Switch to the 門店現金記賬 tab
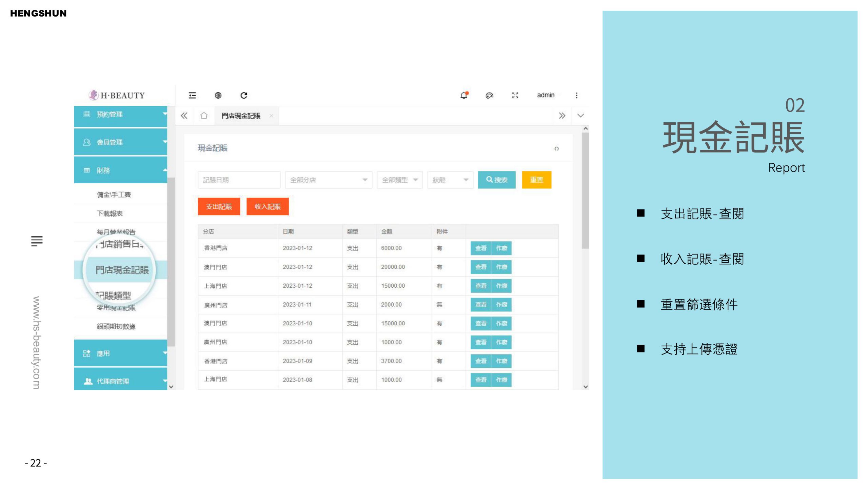Viewport: 868px width, 488px height. point(241,116)
